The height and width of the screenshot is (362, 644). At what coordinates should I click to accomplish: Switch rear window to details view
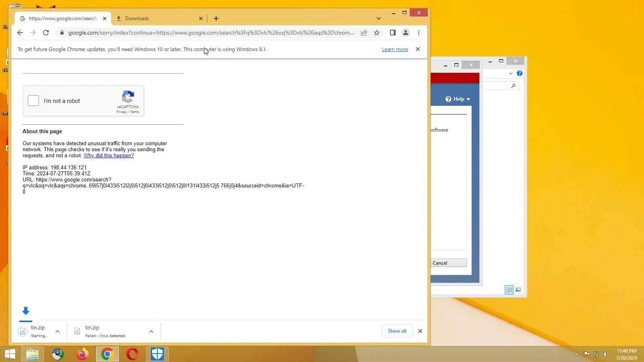click(x=509, y=290)
